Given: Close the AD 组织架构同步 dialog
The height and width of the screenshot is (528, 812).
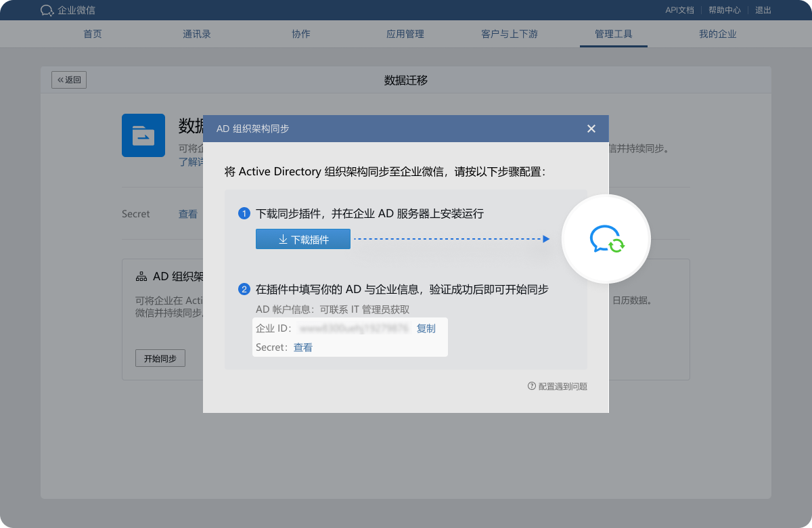Looking at the screenshot, I should 591,129.
